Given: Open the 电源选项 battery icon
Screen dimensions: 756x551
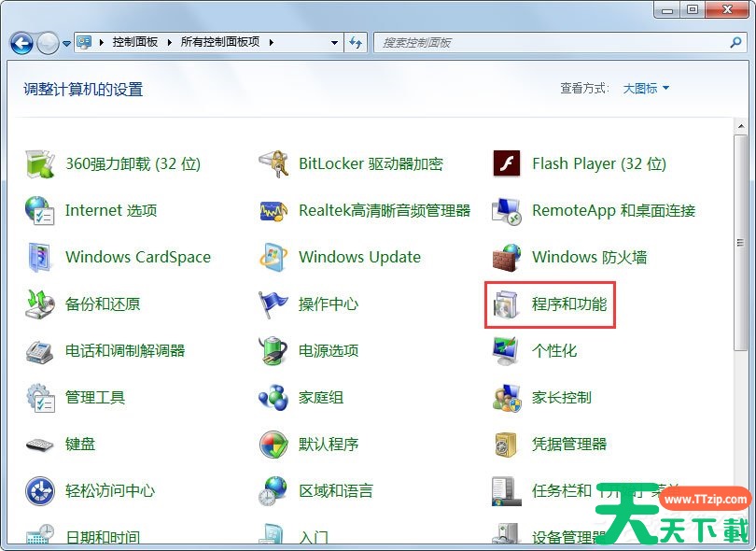Looking at the screenshot, I should point(273,350).
